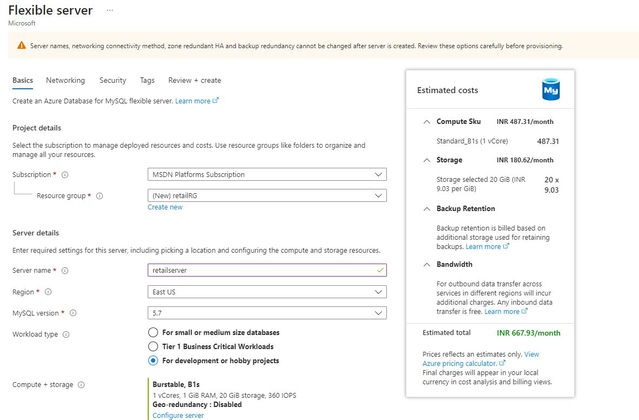The width and height of the screenshot is (639, 420).
Task: Click the info icon next to Resource group
Action: [x=100, y=196]
